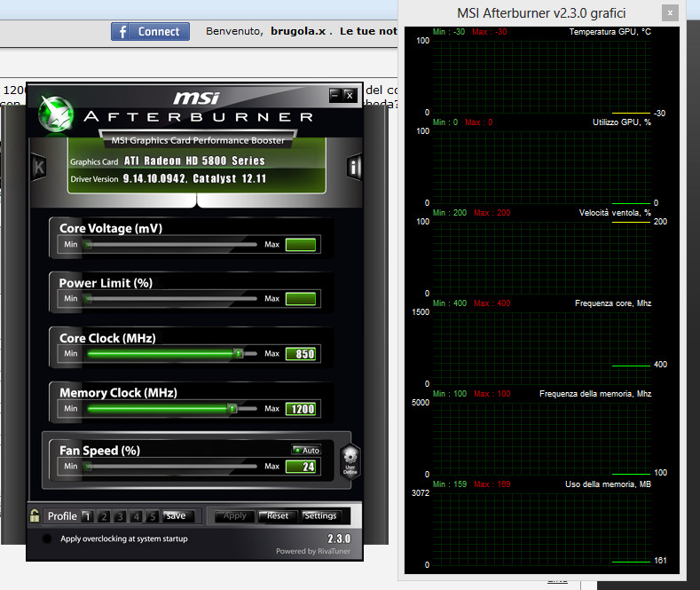Click the Velocità ventola graph
Image resolution: width=700 pixels, height=590 pixels.
pyautogui.click(x=541, y=258)
